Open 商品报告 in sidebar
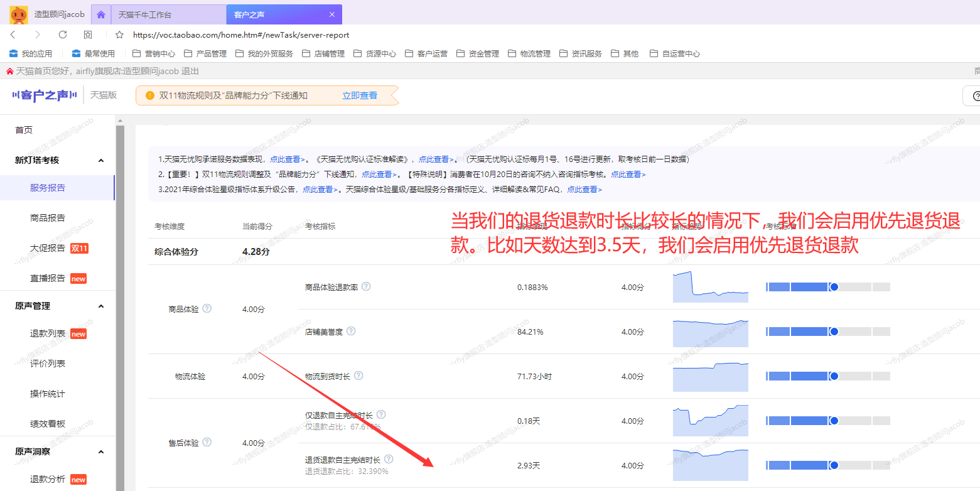This screenshot has height=491, width=980. pos(48,218)
